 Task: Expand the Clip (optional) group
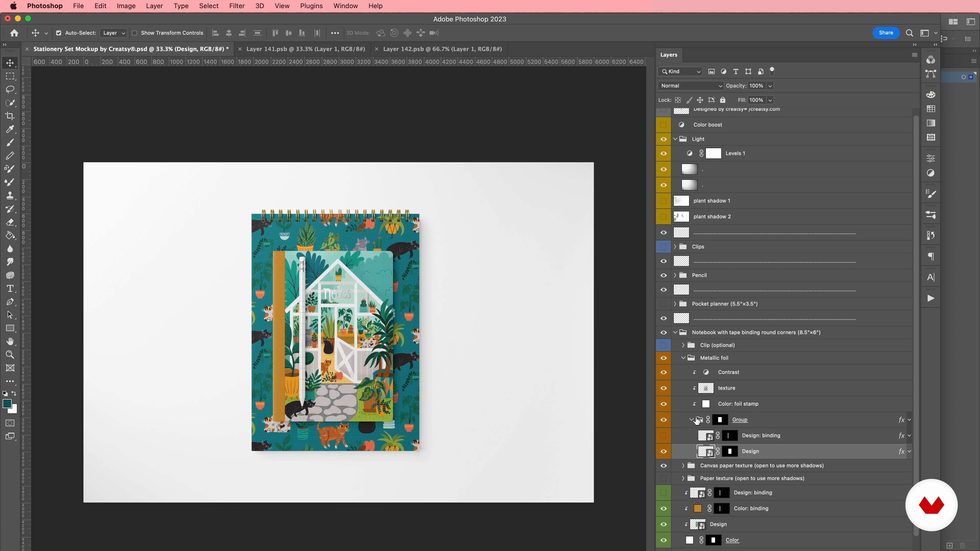683,345
